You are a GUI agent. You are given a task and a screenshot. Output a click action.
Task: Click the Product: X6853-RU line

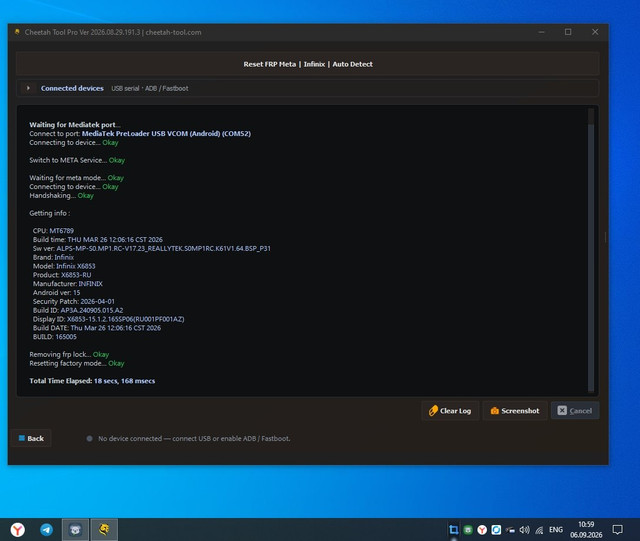coord(62,275)
